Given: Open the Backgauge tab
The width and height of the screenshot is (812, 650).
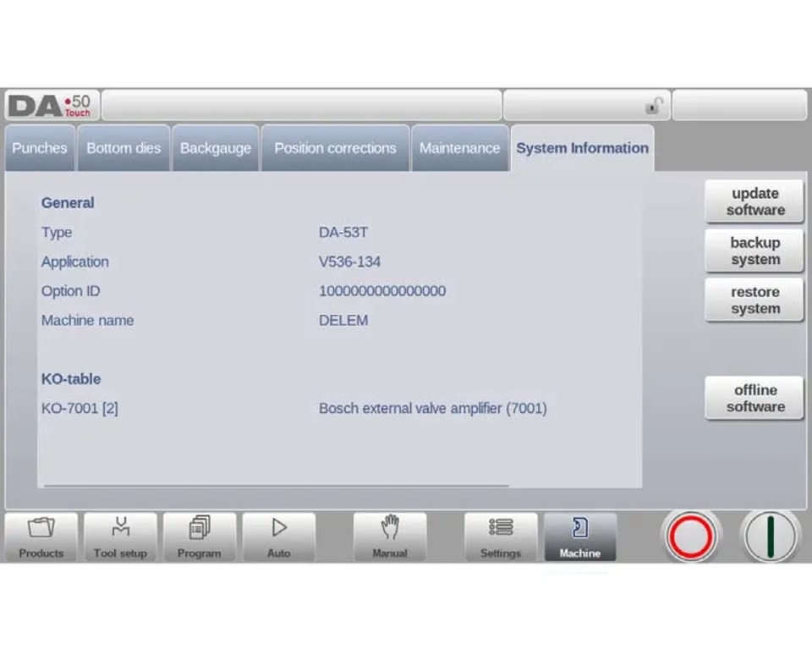Looking at the screenshot, I should (216, 148).
